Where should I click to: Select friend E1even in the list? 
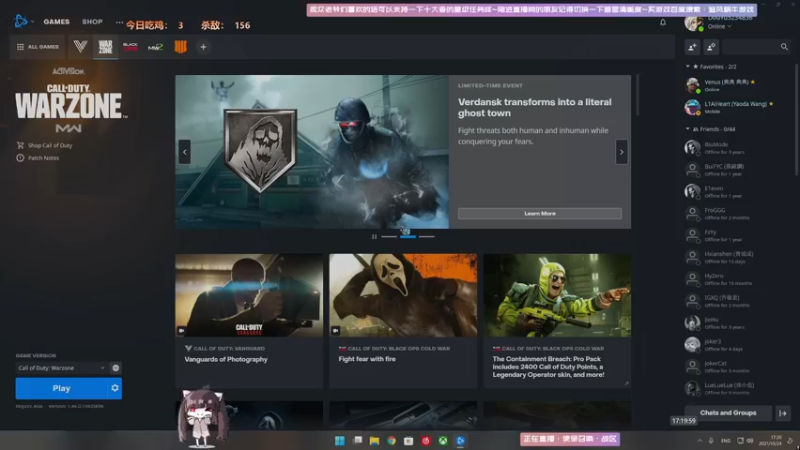pyautogui.click(x=737, y=191)
